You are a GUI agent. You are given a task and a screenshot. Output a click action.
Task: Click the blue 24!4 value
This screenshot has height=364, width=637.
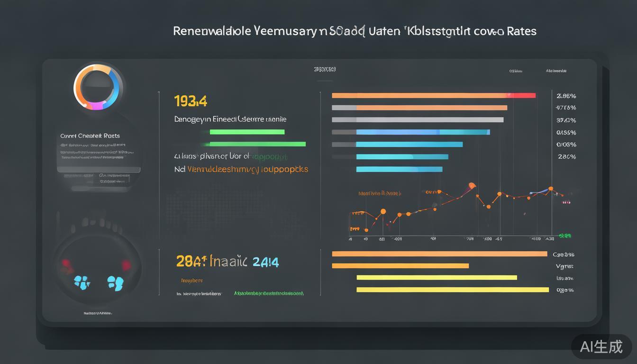pos(265,262)
